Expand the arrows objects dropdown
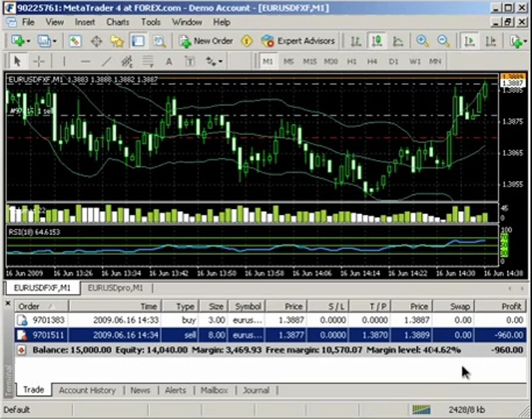The width and height of the screenshot is (532, 419). click(x=221, y=61)
